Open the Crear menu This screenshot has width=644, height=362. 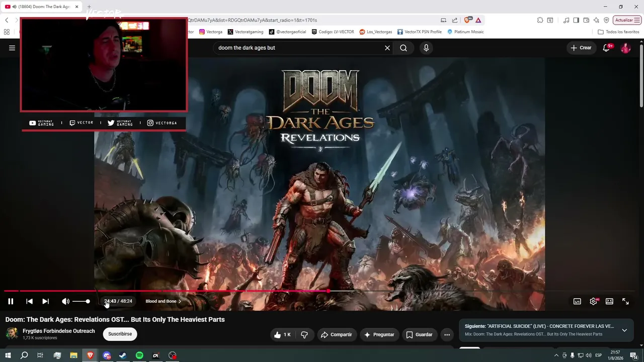pyautogui.click(x=581, y=48)
